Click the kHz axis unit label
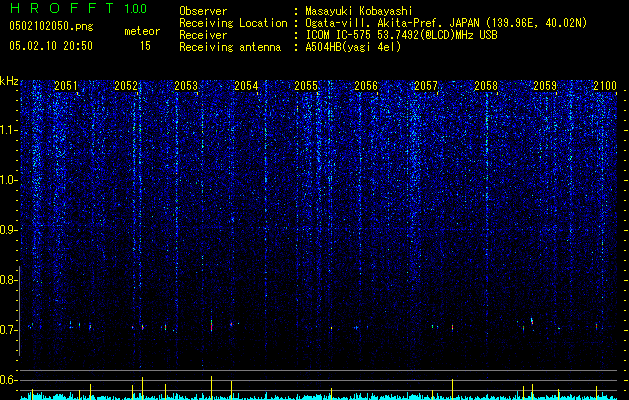Image resolution: width=629 pixels, height=400 pixels. (9, 81)
